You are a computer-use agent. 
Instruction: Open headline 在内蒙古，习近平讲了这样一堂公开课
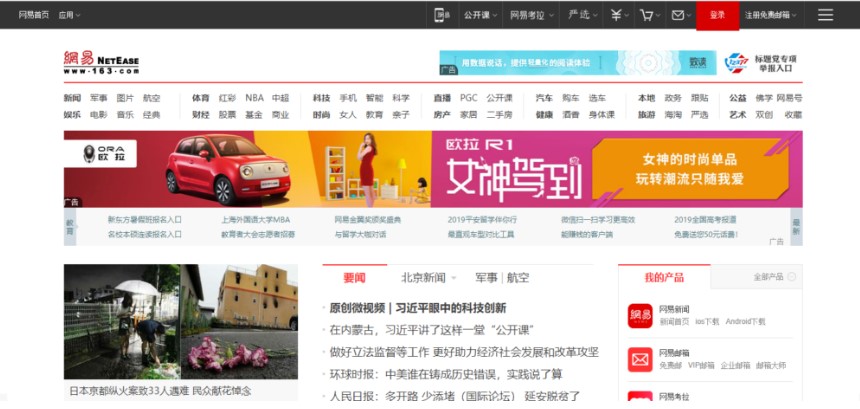click(x=432, y=331)
